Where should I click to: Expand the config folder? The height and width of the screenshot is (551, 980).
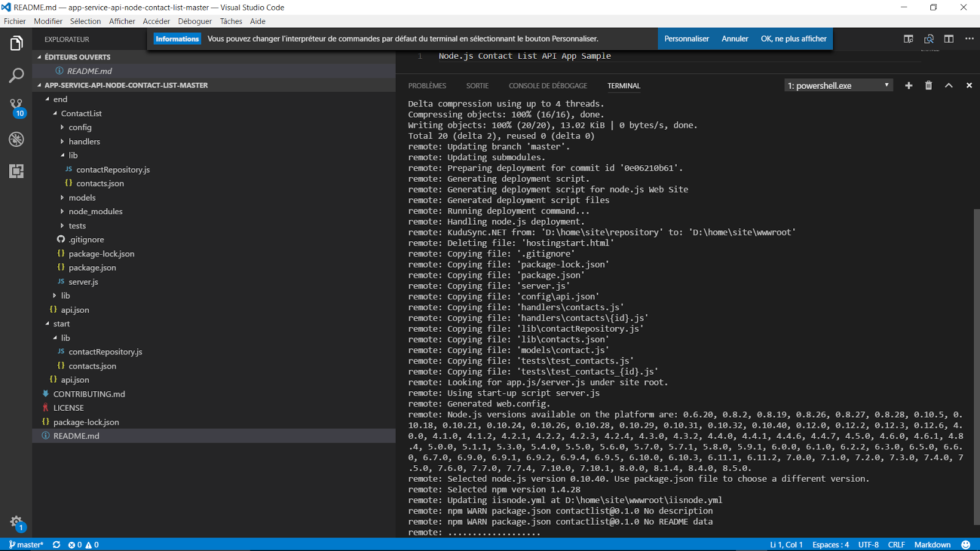(x=80, y=127)
